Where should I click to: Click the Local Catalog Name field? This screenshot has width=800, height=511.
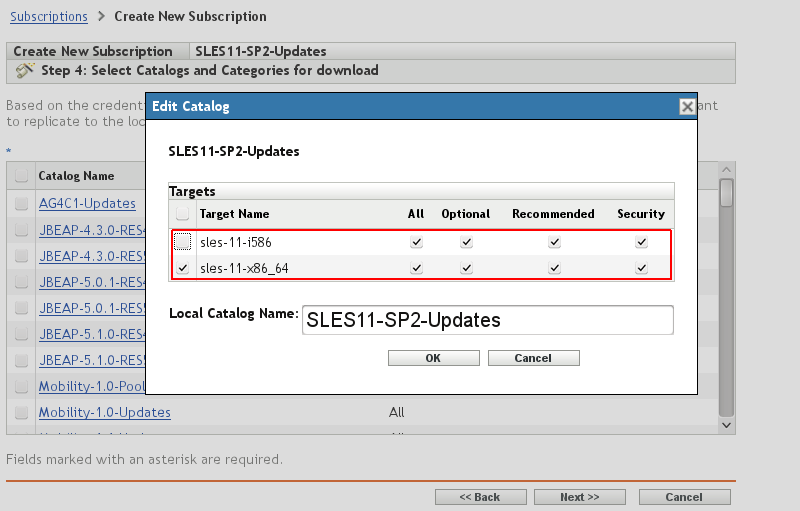pos(487,320)
